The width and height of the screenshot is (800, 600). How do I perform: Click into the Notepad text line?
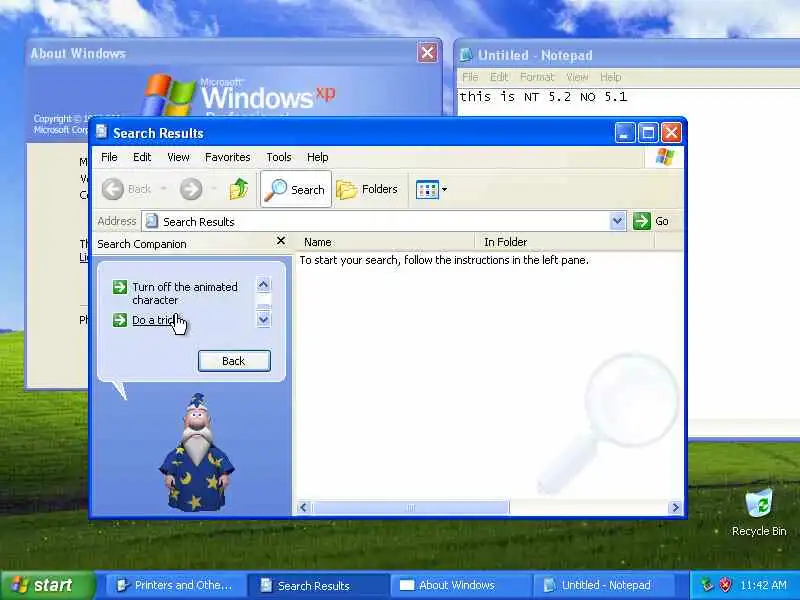[x=543, y=96]
